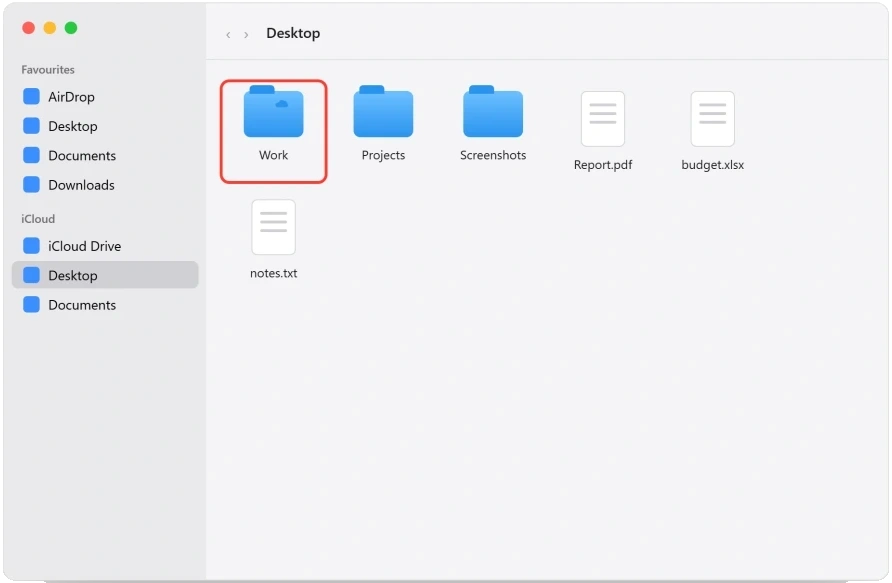Go back with the left chevron

[x=228, y=35]
